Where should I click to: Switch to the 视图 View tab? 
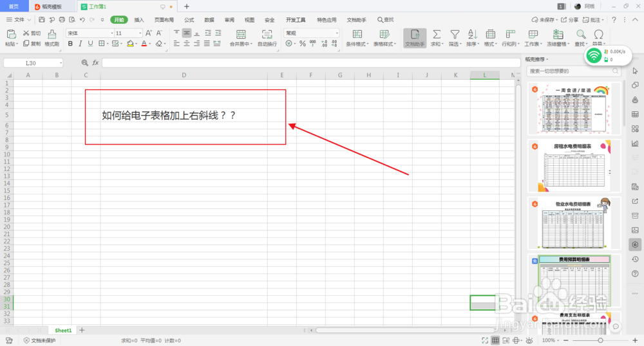coord(249,20)
